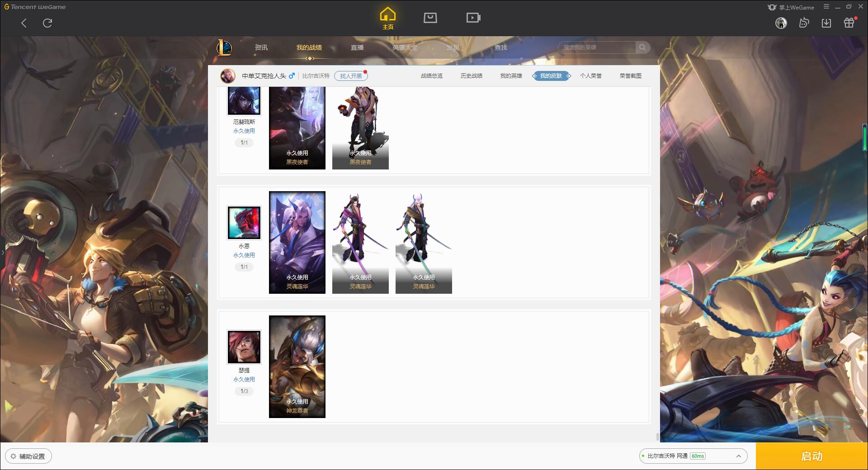Viewport: 868px width, 470px height.
Task: Click the summoner name 中单艾克抢人头
Action: (x=264, y=76)
